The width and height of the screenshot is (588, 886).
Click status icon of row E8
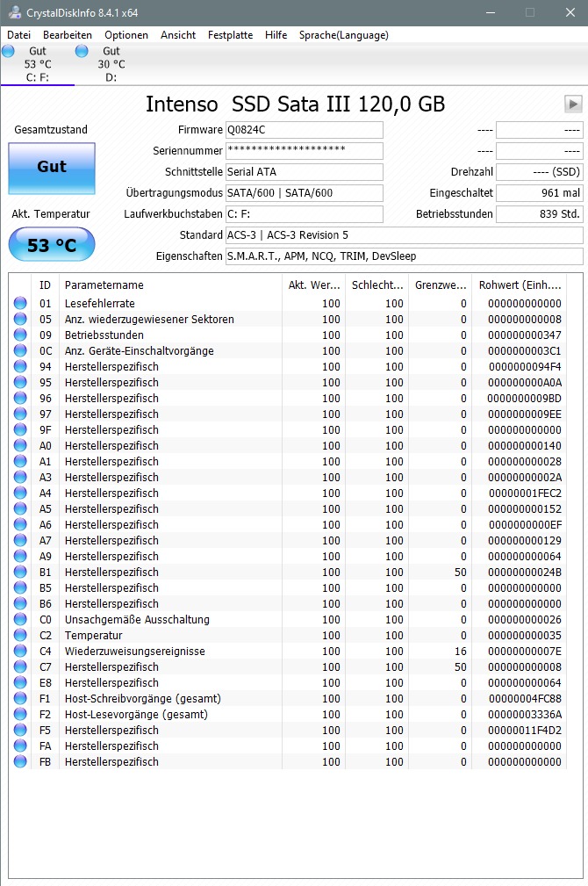(20, 682)
